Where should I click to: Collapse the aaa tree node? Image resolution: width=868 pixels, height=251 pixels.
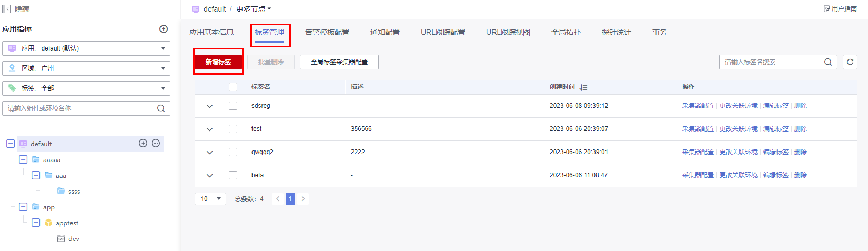tap(36, 175)
